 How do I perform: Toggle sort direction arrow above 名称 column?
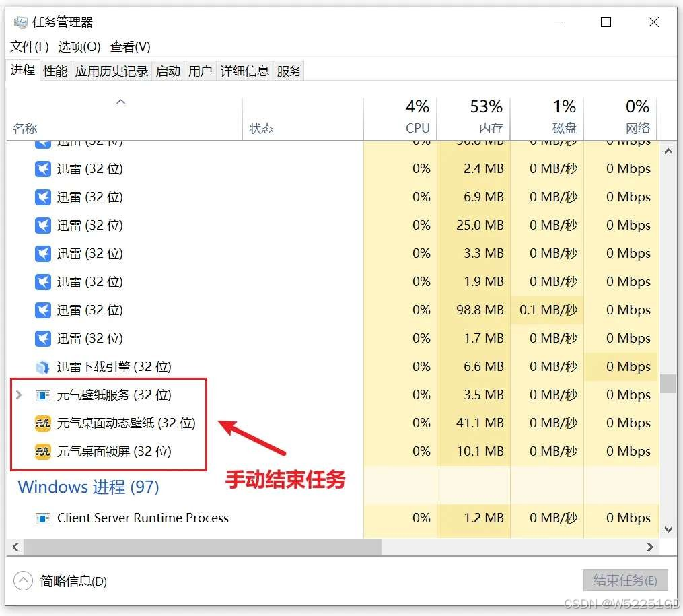[121, 102]
